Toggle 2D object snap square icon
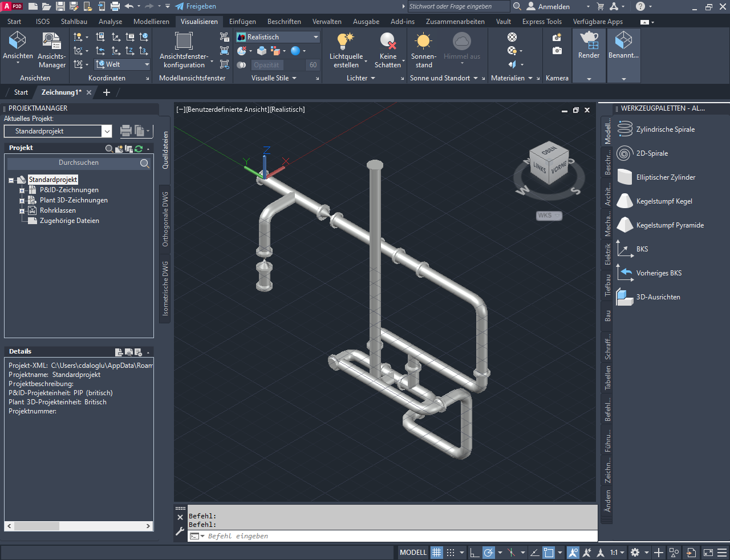Viewport: 730px width, 560px height. tap(549, 553)
